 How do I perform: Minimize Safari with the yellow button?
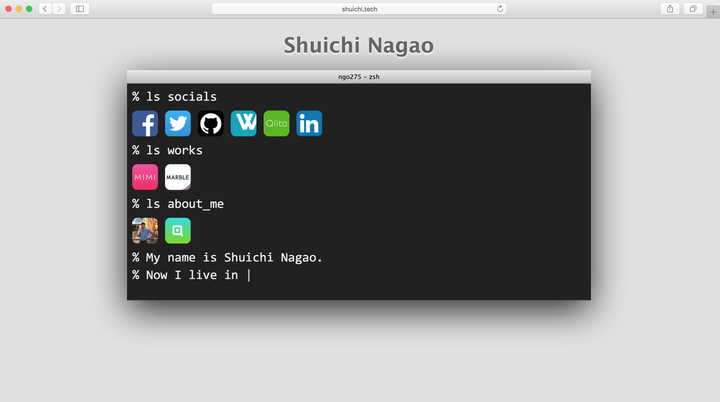[19, 9]
